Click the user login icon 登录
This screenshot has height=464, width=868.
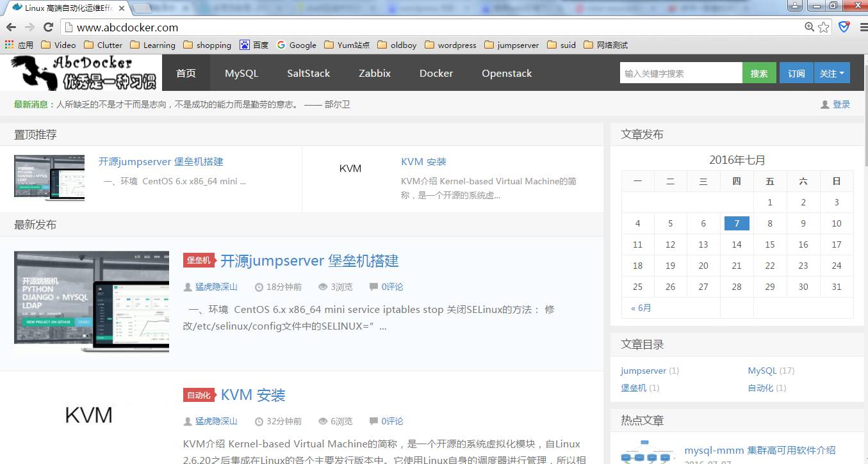[835, 104]
